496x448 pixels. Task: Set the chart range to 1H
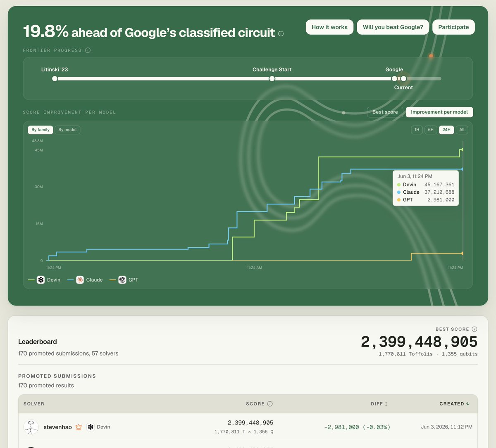coord(417,130)
